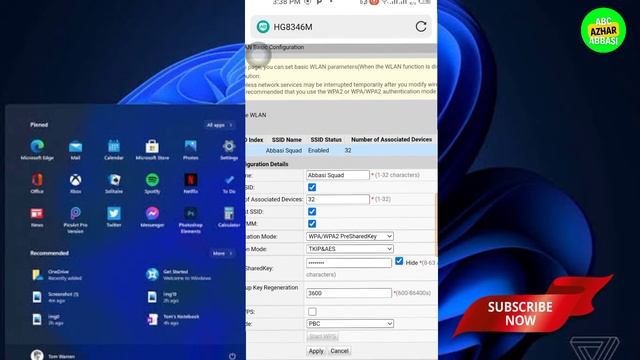Click the associated devices number field

coord(338,199)
